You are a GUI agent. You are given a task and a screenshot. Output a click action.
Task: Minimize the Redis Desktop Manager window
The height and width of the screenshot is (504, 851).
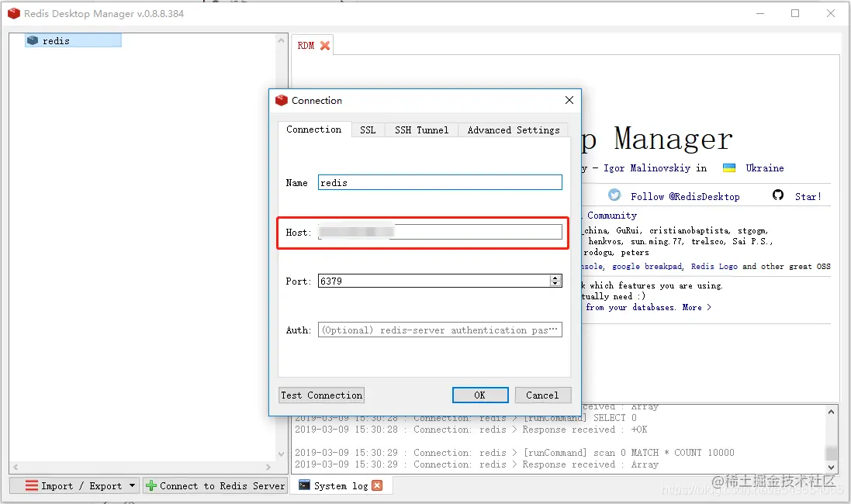coord(759,13)
